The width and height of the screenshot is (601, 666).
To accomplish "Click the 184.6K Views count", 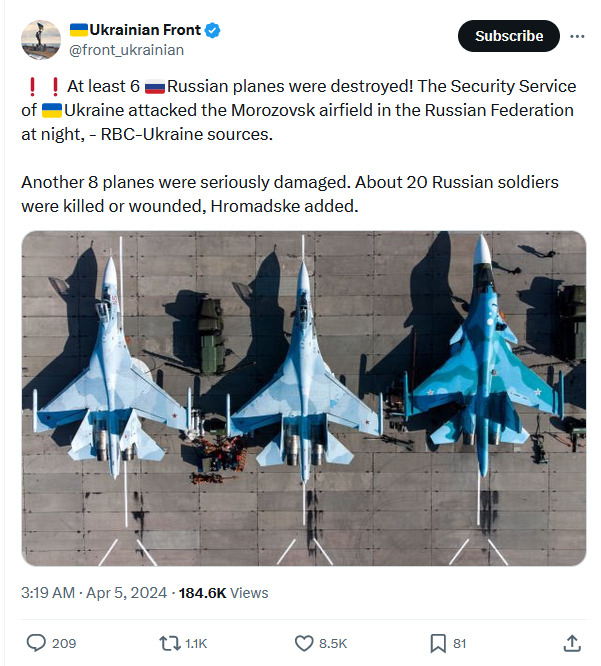I will tap(223, 593).
